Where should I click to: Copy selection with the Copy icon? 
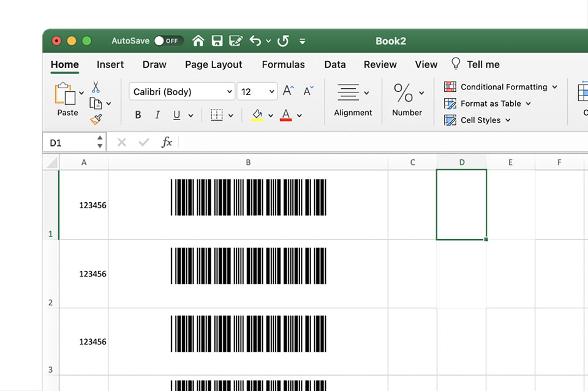[x=96, y=103]
